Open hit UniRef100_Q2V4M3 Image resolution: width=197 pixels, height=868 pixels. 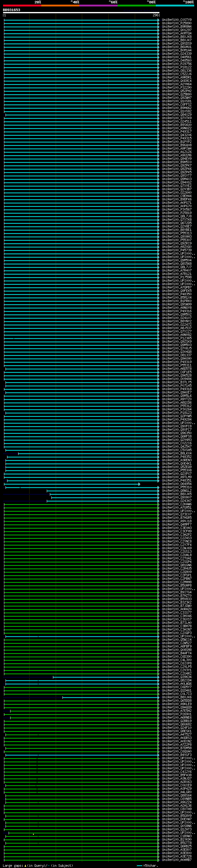177,440
